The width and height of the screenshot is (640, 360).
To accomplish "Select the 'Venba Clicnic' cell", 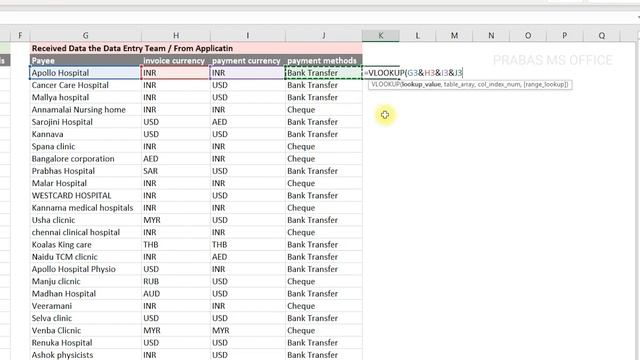I will tap(85, 330).
